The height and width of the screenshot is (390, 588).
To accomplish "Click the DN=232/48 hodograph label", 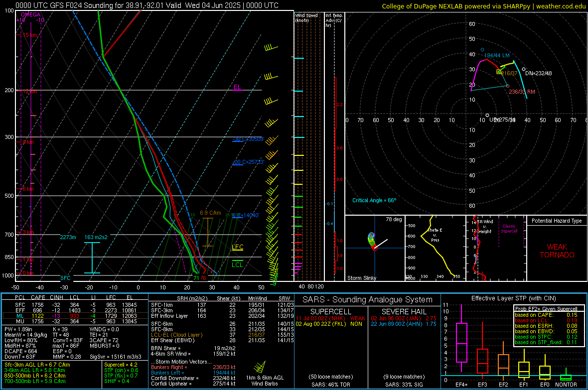I will 539,73.
